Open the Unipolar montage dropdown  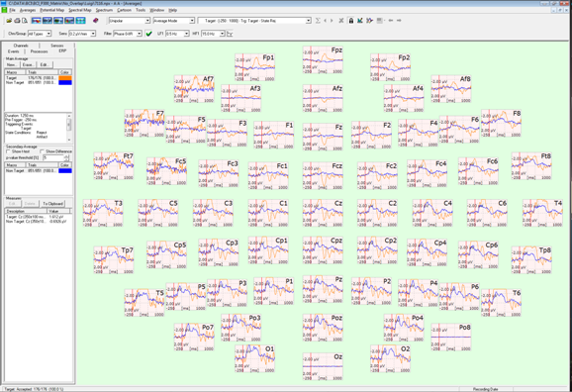(x=129, y=21)
